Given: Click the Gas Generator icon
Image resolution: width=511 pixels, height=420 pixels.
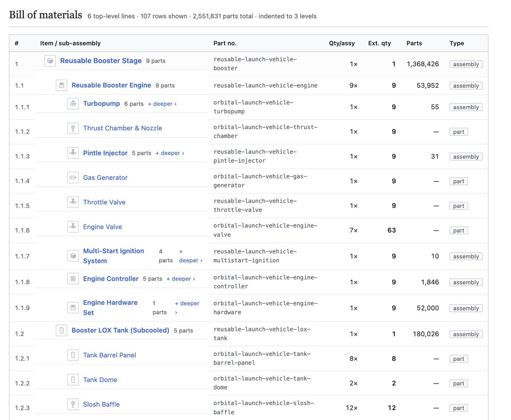Looking at the screenshot, I should 73,178.
